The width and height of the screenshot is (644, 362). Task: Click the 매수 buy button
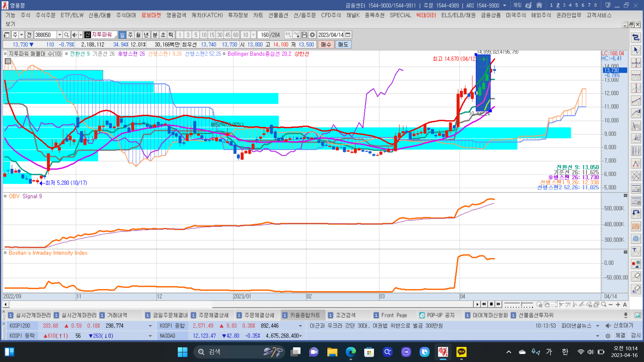click(326, 45)
